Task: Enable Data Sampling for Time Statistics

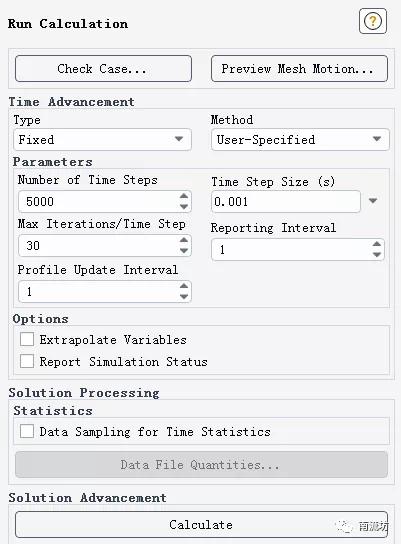Action: coord(27,431)
